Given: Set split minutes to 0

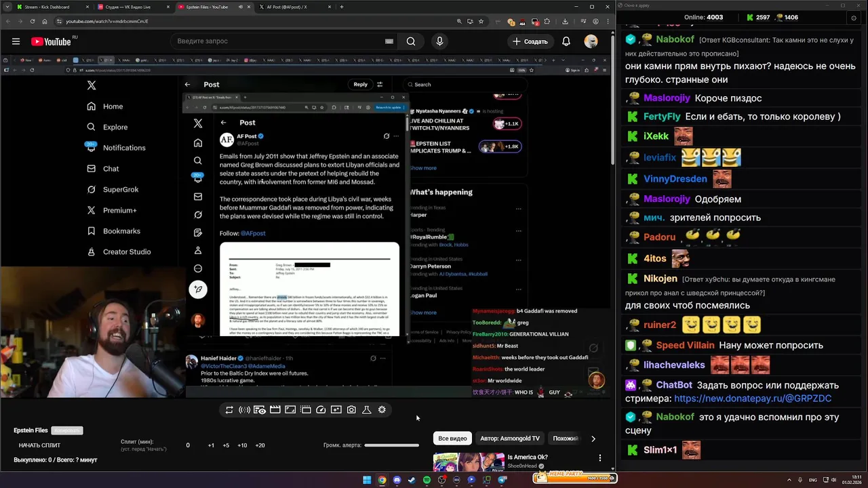Looking at the screenshot, I should tap(188, 445).
